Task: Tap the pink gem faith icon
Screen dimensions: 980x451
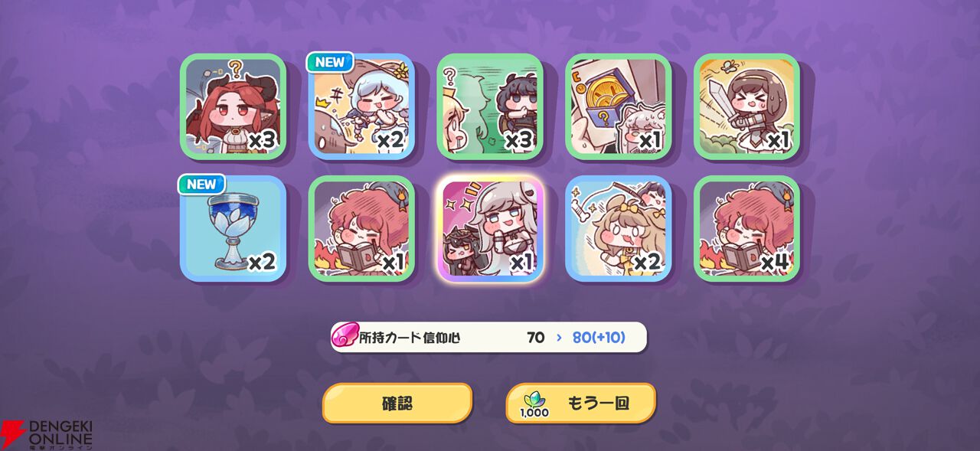Action: [345, 337]
